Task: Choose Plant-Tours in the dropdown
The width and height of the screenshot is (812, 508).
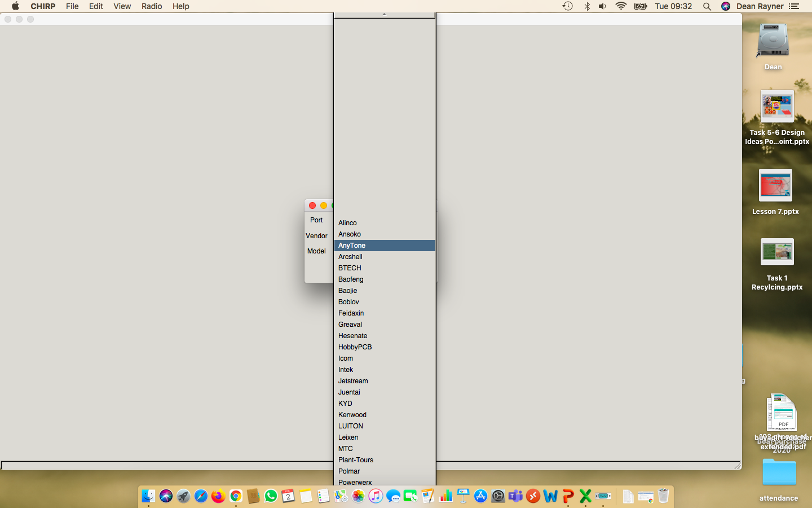Action: [385, 460]
